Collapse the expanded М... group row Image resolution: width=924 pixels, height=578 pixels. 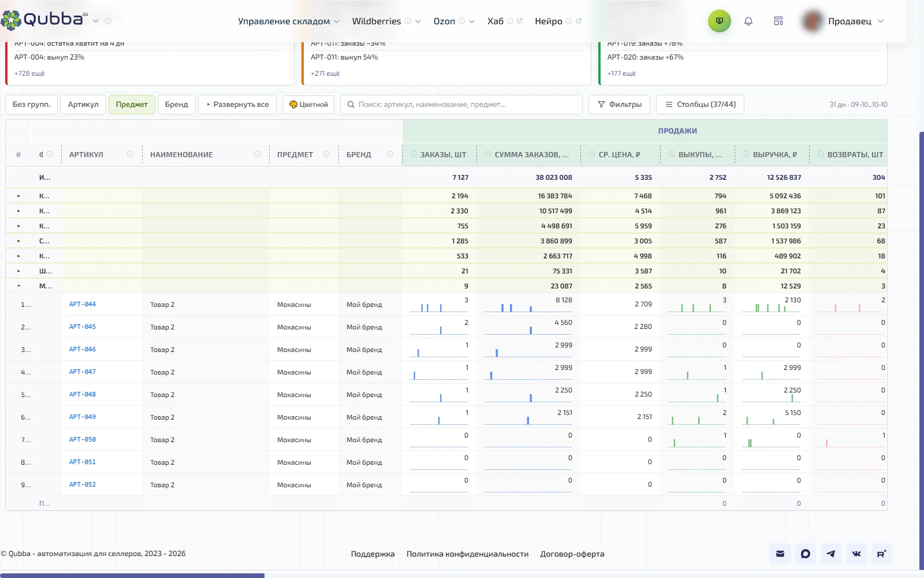[18, 286]
